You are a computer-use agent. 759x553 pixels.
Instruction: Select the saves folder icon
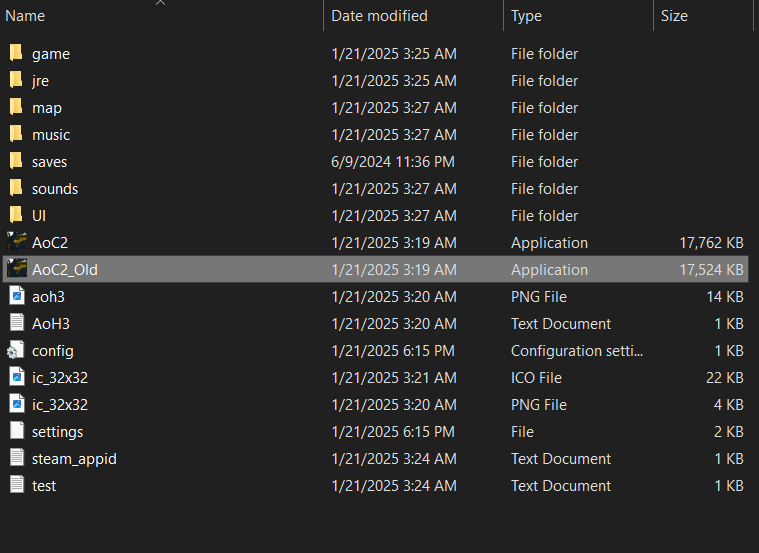tap(16, 161)
